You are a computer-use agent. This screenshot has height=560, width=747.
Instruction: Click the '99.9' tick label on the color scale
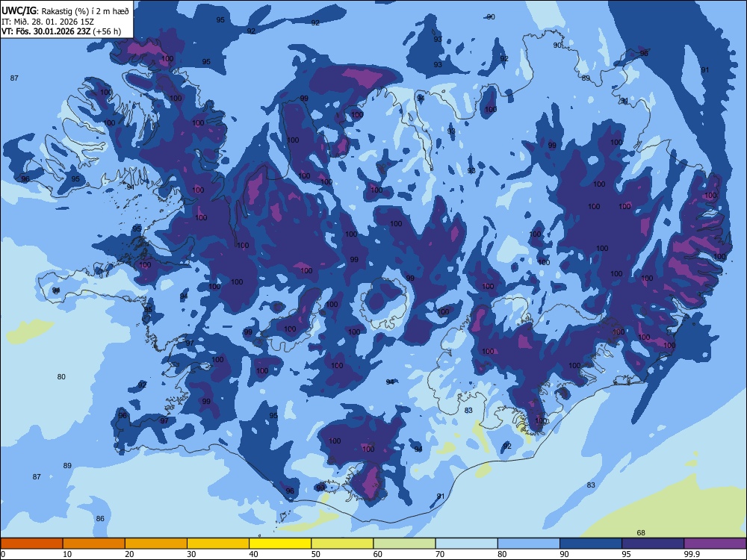click(x=691, y=554)
